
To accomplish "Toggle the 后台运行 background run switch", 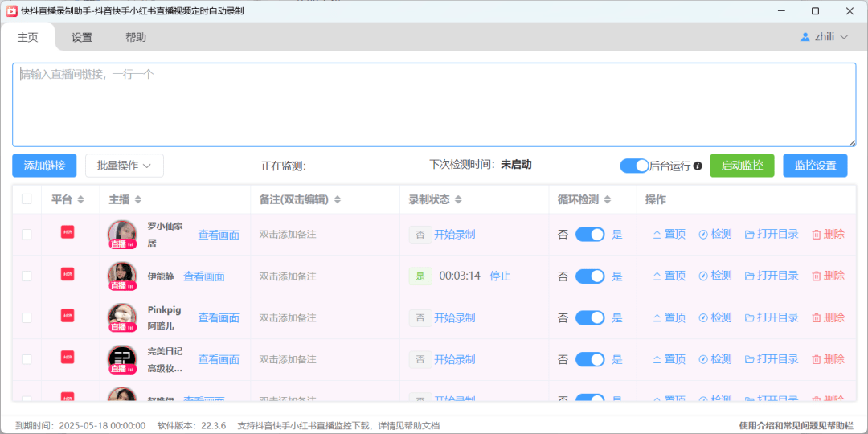I will [x=634, y=166].
